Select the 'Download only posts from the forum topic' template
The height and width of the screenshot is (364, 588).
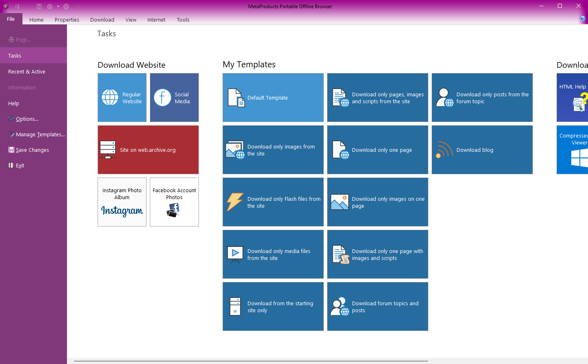pyautogui.click(x=482, y=98)
